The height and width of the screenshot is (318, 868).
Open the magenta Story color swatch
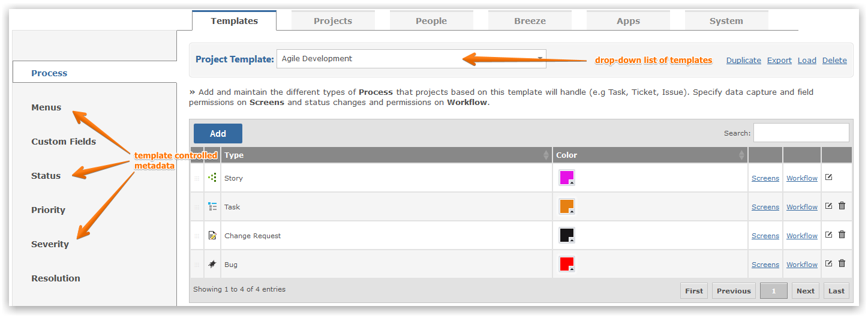click(x=567, y=178)
